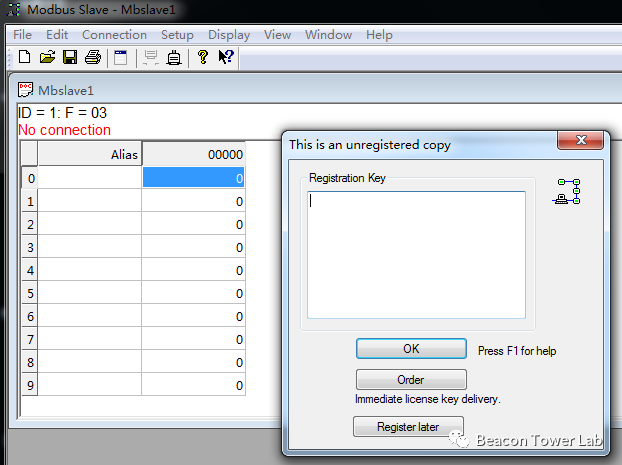This screenshot has width=622, height=465.
Task: Select the value cell in row 2
Action: click(193, 223)
